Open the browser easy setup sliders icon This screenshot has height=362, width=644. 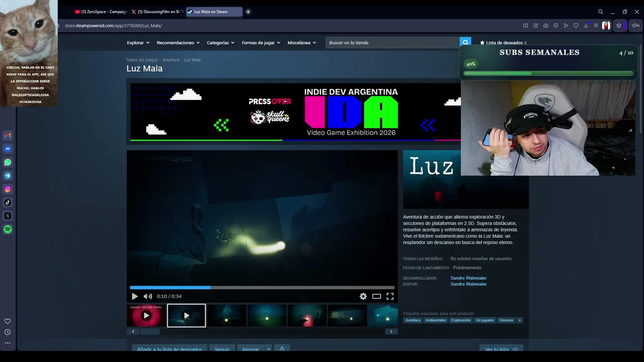[x=596, y=26]
